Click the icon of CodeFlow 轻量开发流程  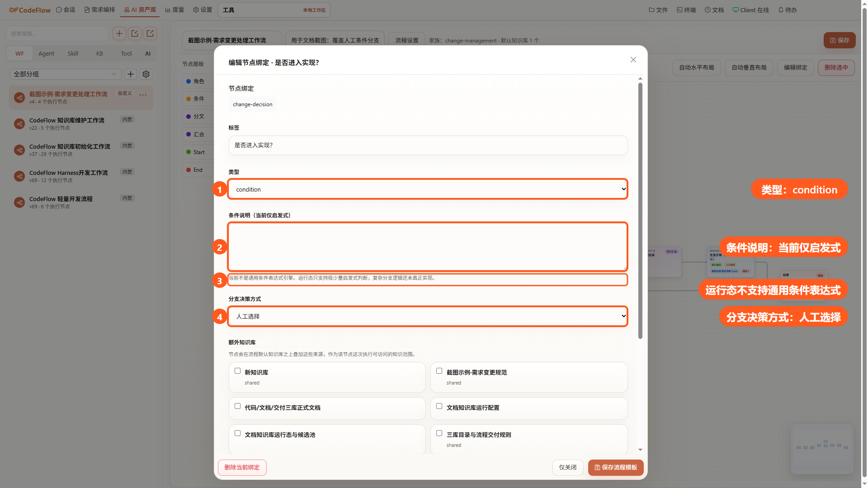(x=19, y=202)
